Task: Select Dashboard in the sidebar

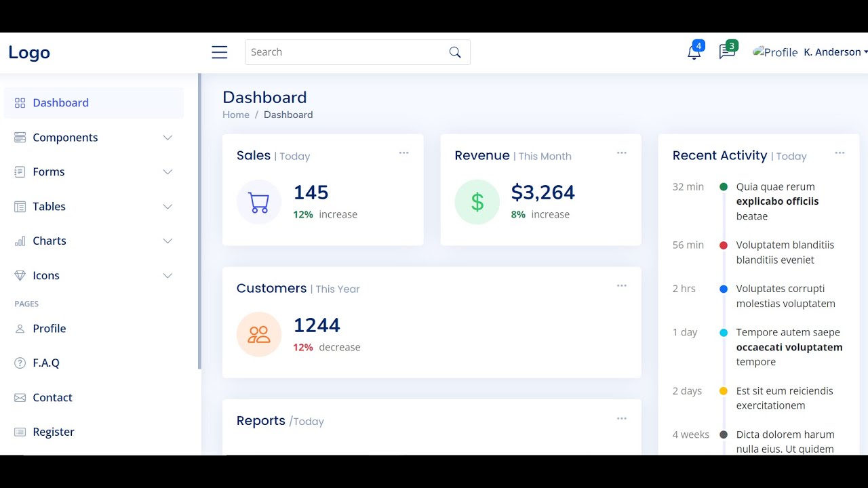Action: pyautogui.click(x=94, y=103)
